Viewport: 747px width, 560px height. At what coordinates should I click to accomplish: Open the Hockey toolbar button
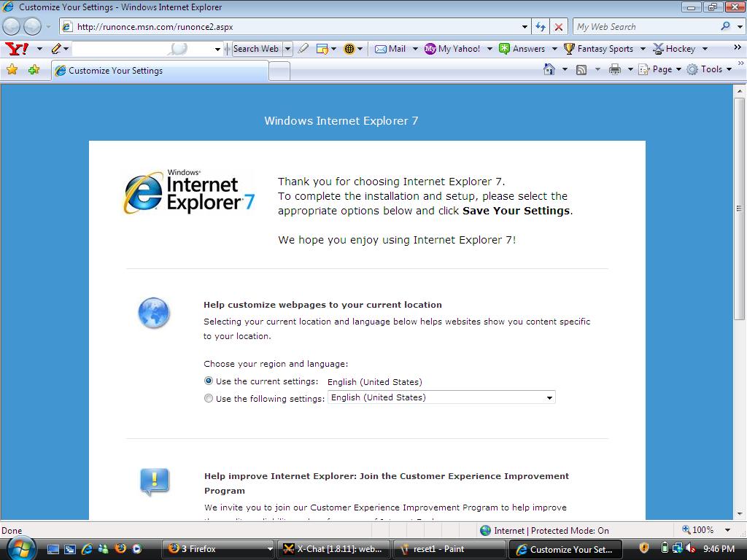[674, 49]
